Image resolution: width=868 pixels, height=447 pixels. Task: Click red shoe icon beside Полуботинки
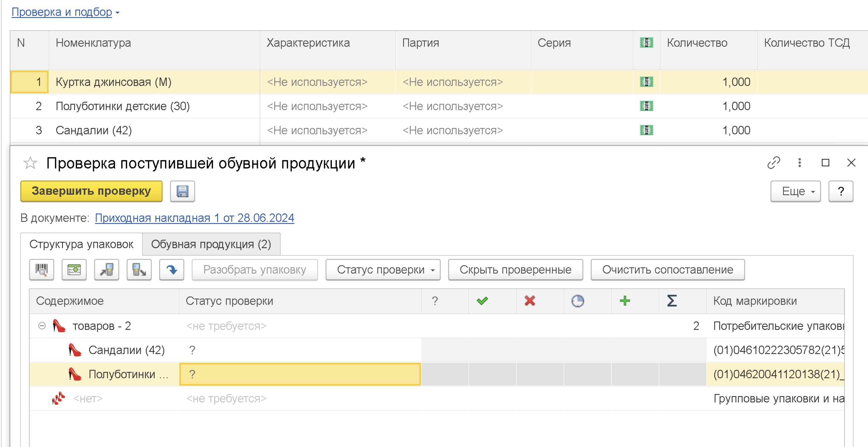coord(75,374)
